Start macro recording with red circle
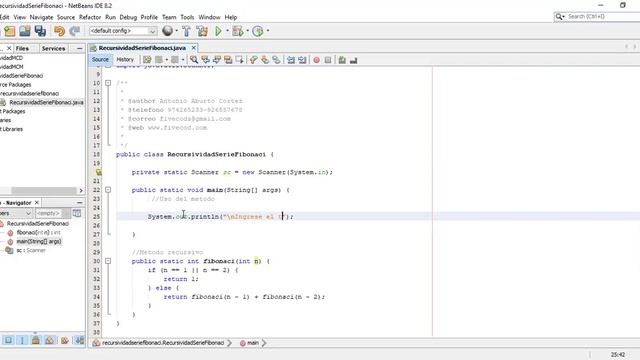The image size is (640, 360). click(x=316, y=60)
